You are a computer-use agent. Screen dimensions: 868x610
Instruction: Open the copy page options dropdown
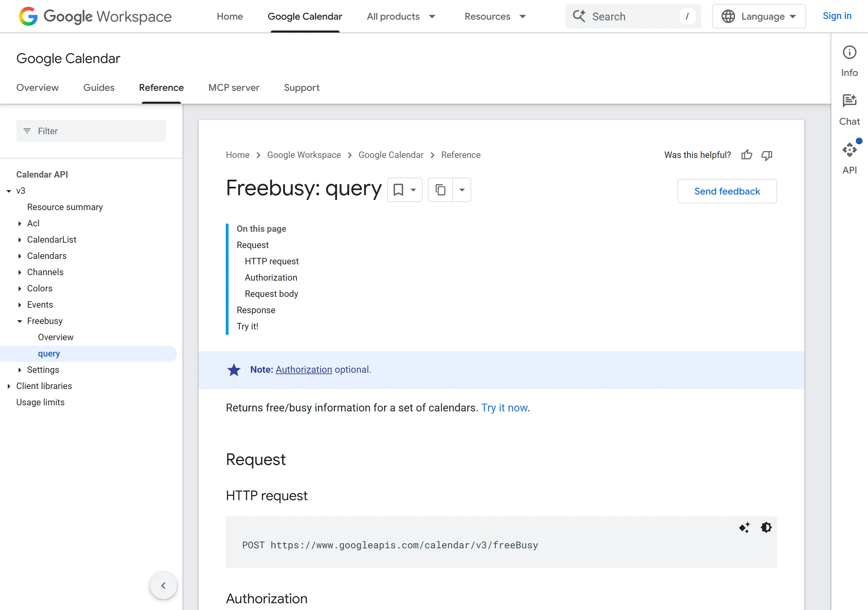pos(461,190)
